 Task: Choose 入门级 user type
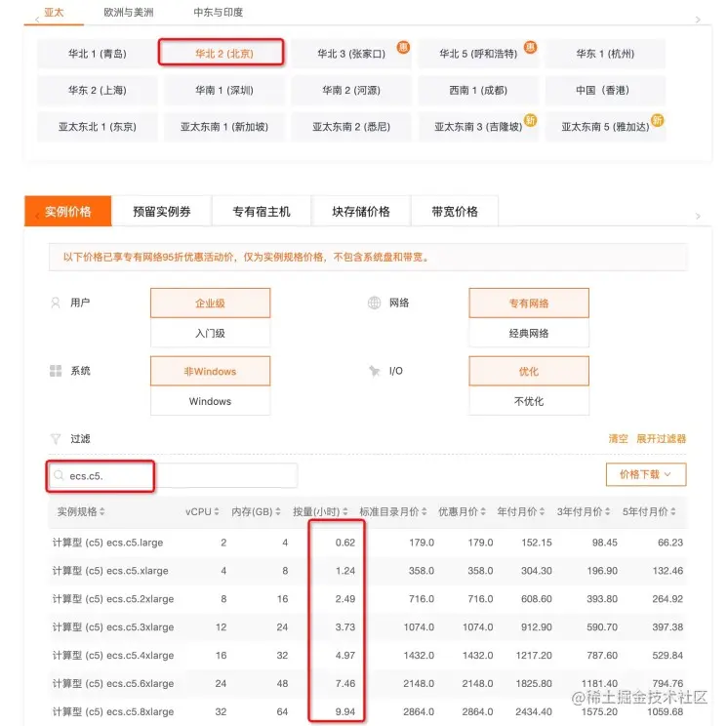[x=211, y=333]
